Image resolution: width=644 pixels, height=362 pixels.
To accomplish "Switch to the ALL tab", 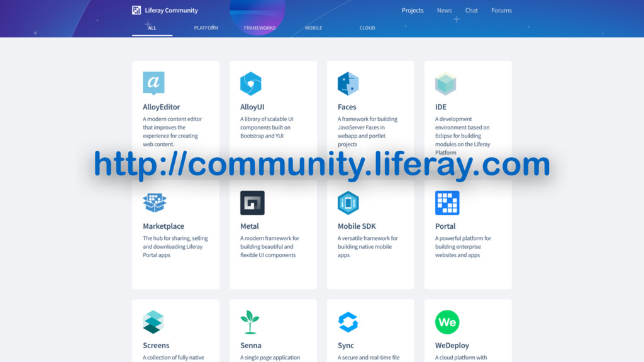I will coord(152,28).
